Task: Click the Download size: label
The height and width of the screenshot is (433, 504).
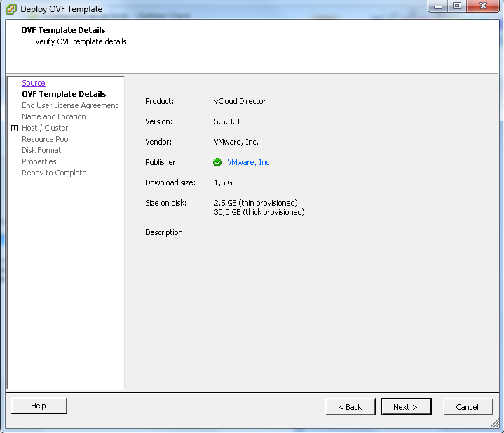Action: pos(170,182)
